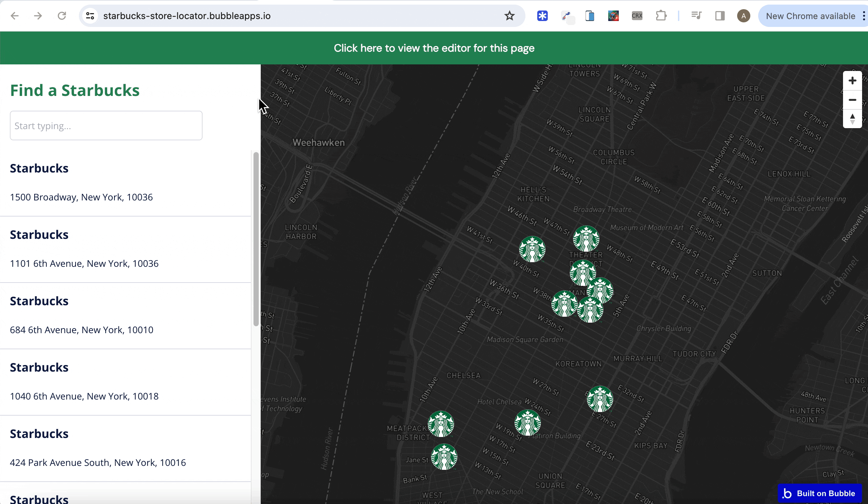Zoom in on the map
The width and height of the screenshot is (868, 504).
(852, 80)
